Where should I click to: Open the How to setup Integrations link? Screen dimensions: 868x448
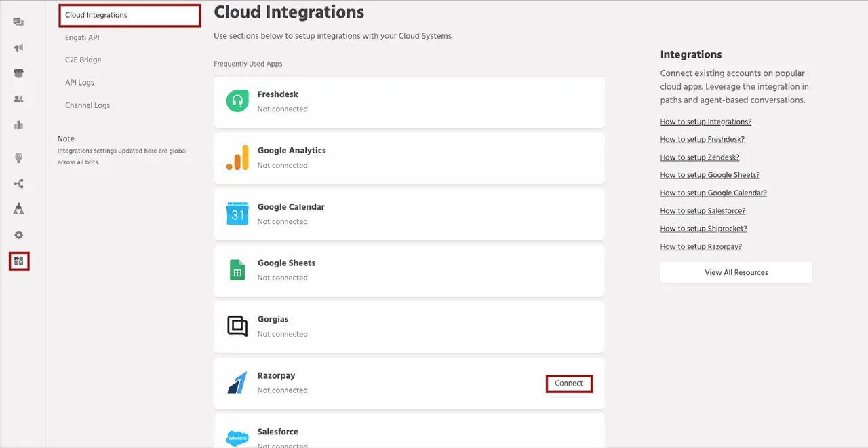pos(706,122)
